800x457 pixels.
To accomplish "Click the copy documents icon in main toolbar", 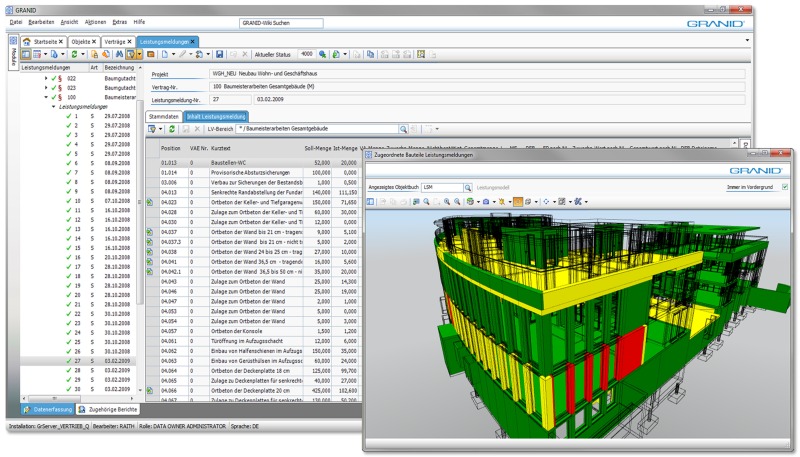I will 370,54.
